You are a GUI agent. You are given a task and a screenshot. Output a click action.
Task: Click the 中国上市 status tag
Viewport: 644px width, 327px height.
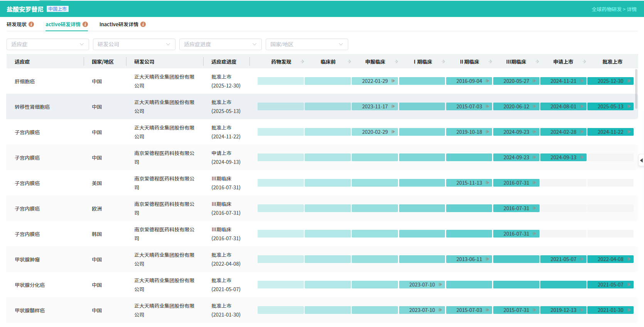[x=57, y=9]
